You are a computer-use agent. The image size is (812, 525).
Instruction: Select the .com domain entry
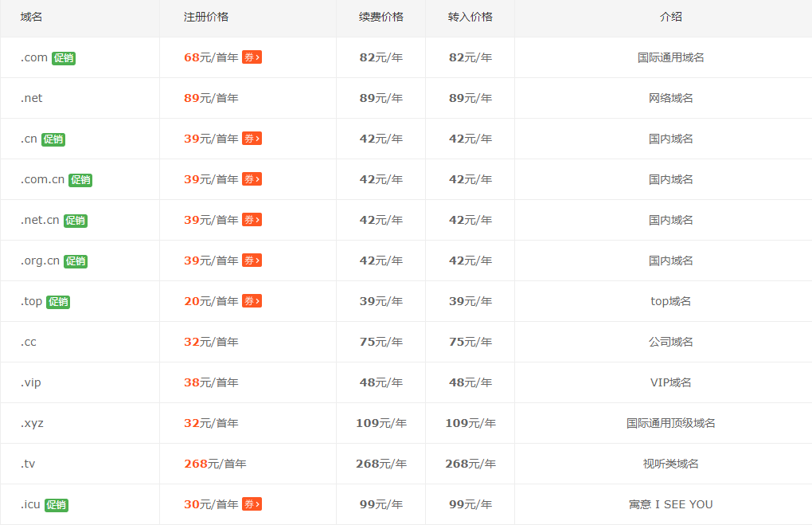(32, 57)
